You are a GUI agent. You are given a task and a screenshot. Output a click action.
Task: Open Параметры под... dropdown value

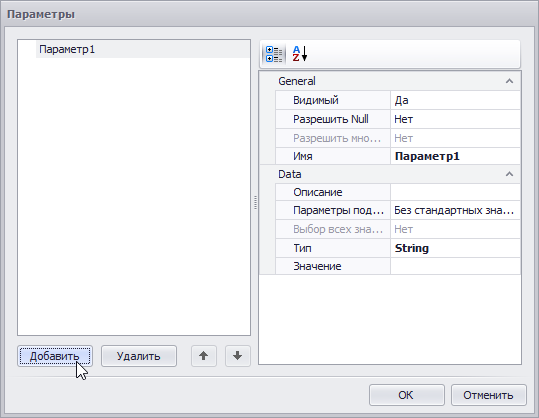pyautogui.click(x=455, y=210)
